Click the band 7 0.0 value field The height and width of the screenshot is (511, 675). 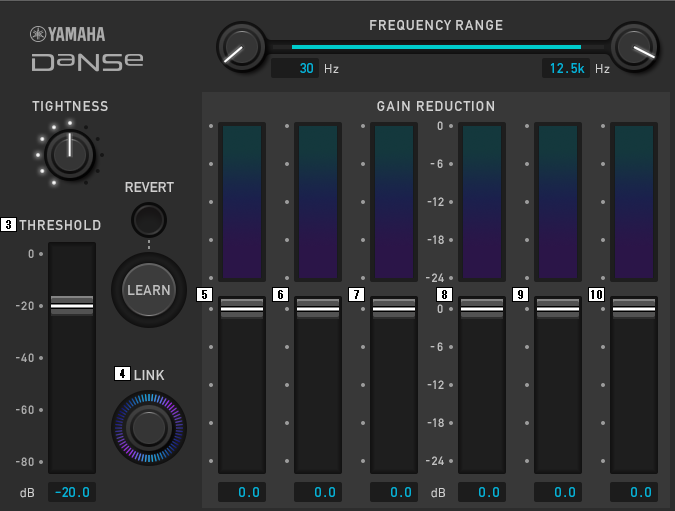point(394,492)
